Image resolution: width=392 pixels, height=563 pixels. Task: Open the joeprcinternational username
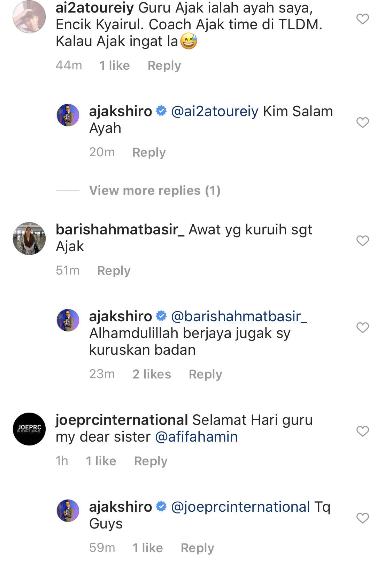coord(122,420)
